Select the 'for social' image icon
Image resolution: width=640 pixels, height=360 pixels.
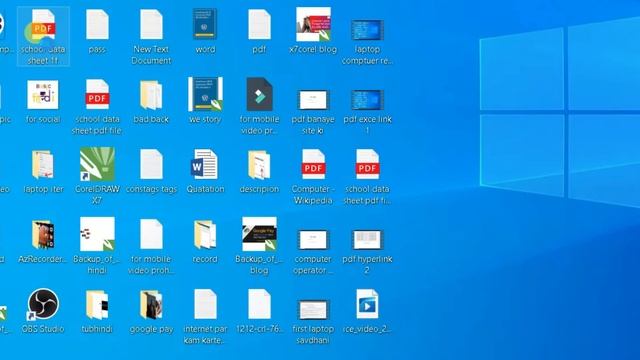point(43,95)
